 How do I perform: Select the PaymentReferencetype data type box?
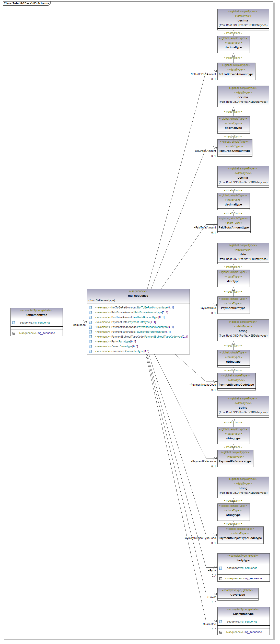[x=235, y=461]
